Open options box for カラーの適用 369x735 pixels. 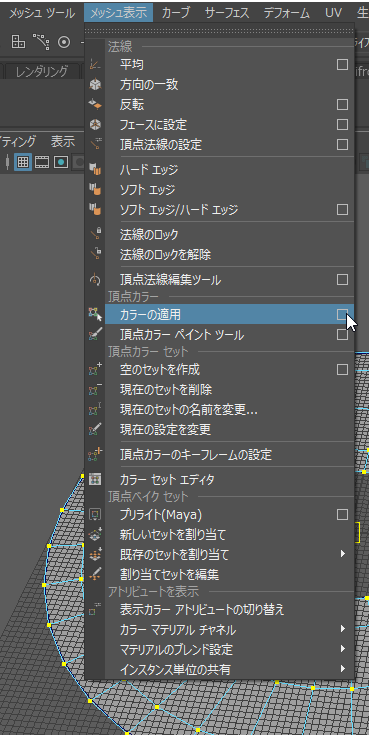click(342, 315)
